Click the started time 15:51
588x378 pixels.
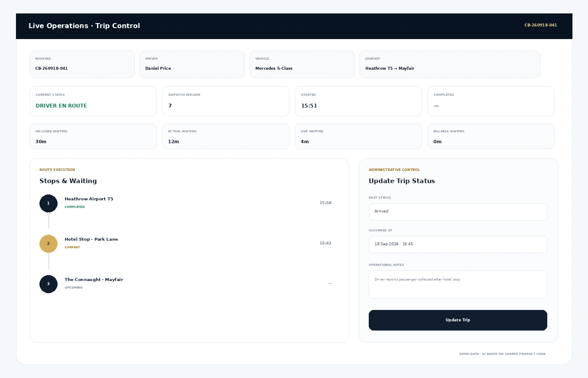pyautogui.click(x=309, y=106)
